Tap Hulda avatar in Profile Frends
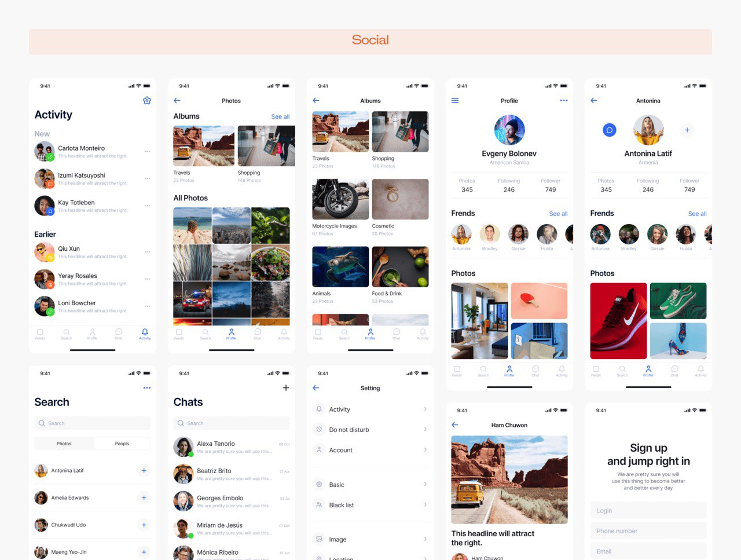The height and width of the screenshot is (560, 741). (x=546, y=235)
